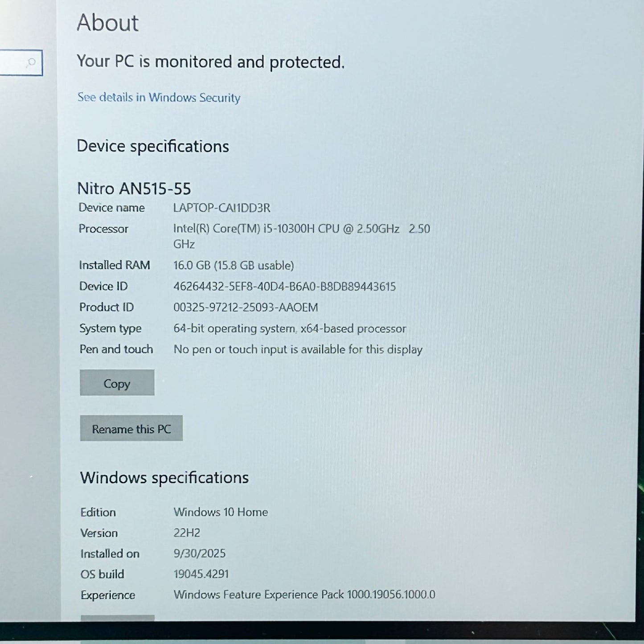Click the Product ID value 00325-97212-25093-AAOEM
This screenshot has height=644, width=644.
click(246, 308)
